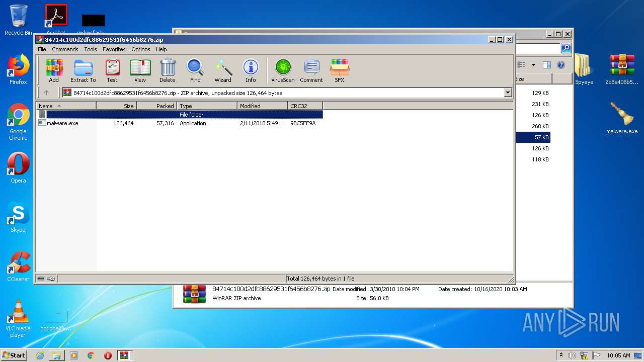Click WinRAR taskbar button
Screen dimensions: 644x362
[x=124, y=355]
